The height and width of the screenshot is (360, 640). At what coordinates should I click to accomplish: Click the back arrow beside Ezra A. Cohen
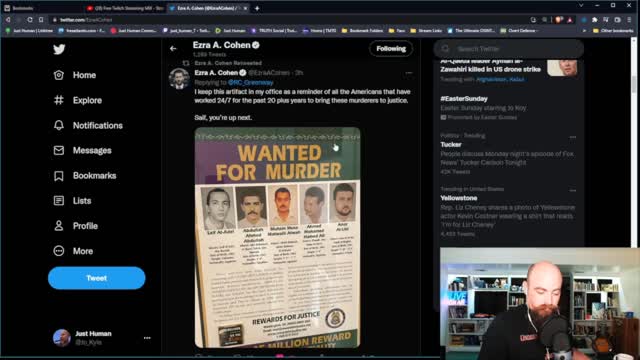coord(173,49)
